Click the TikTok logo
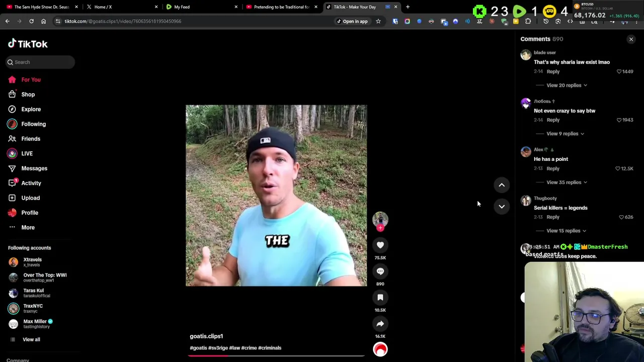 pos(28,44)
